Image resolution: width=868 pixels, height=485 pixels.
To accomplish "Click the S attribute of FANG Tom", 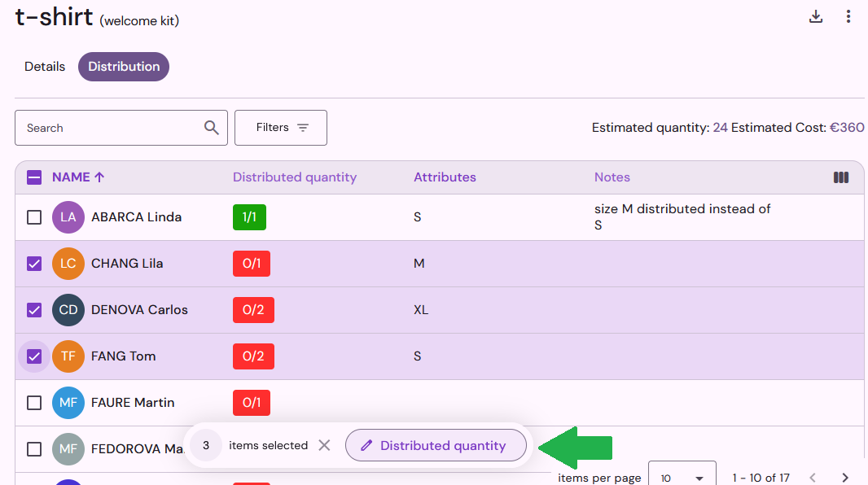I will click(418, 356).
